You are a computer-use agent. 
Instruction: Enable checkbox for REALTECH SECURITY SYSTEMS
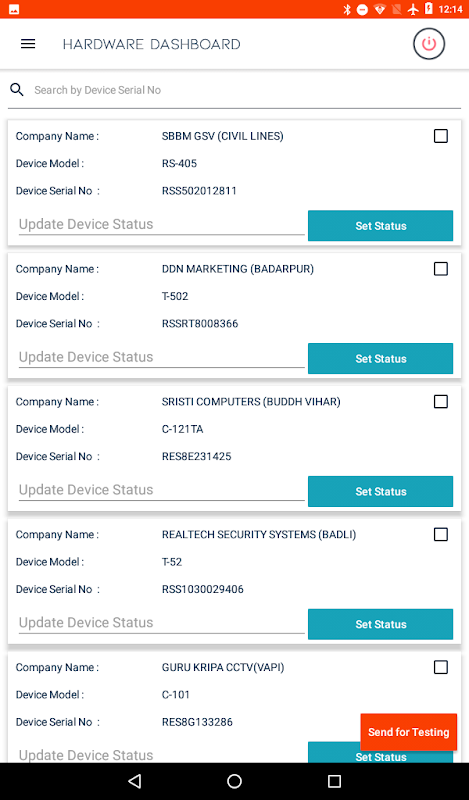click(440, 534)
